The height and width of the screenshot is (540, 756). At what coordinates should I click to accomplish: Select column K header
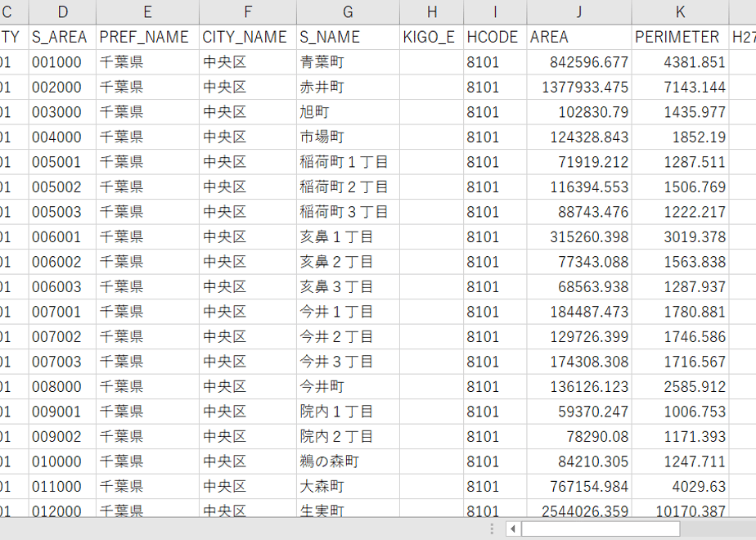(x=680, y=12)
